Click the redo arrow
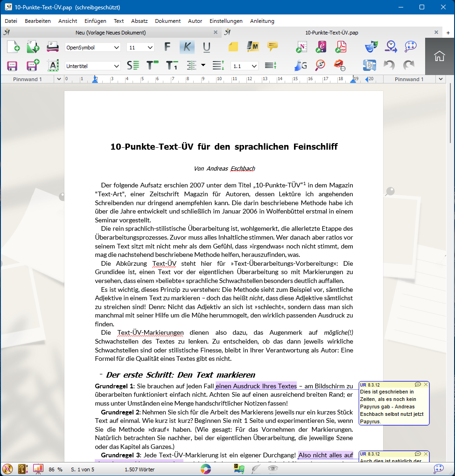Screen dimensions: 455x476 coord(409,65)
